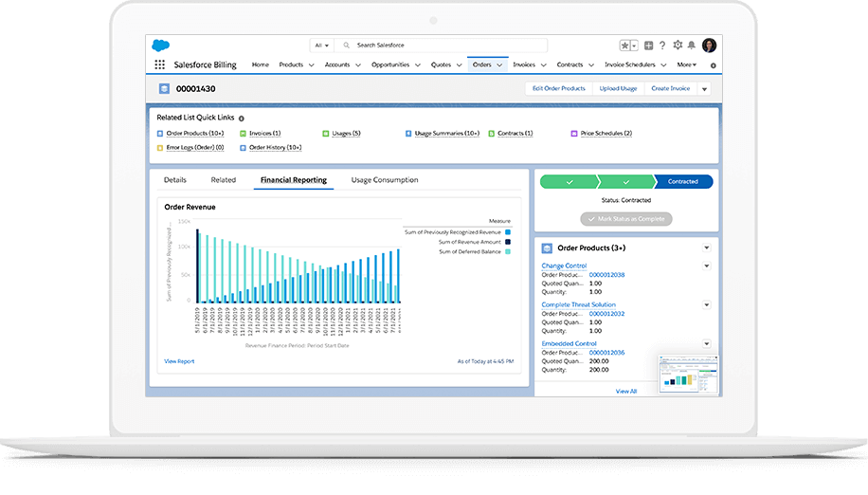The image size is (868, 495).
Task: Click the Related List Quick Links info icon
Action: pos(241,119)
